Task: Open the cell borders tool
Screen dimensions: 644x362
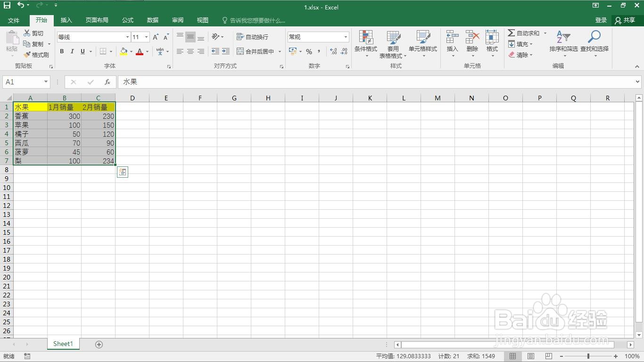Action: click(x=103, y=51)
